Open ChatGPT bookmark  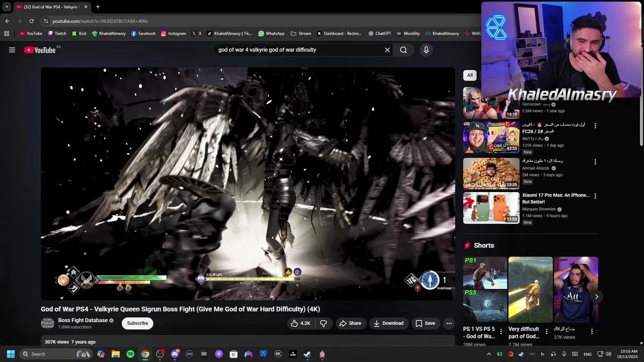[x=380, y=34]
